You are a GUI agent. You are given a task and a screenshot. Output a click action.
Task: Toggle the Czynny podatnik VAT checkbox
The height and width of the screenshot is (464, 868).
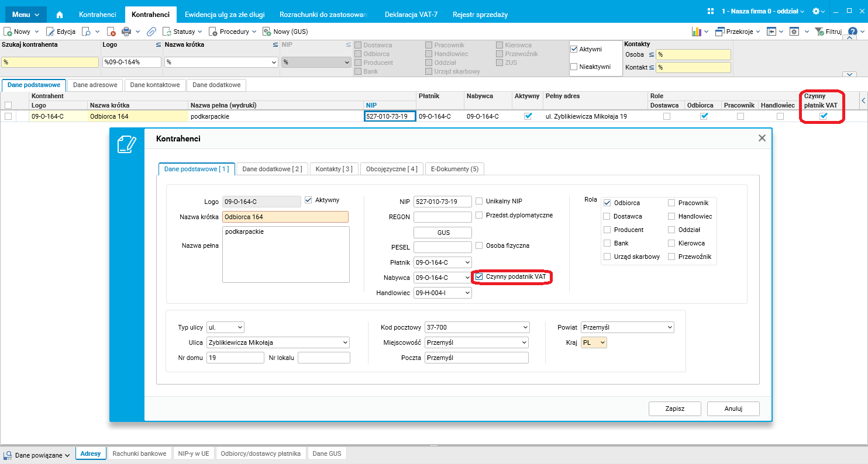[480, 277]
